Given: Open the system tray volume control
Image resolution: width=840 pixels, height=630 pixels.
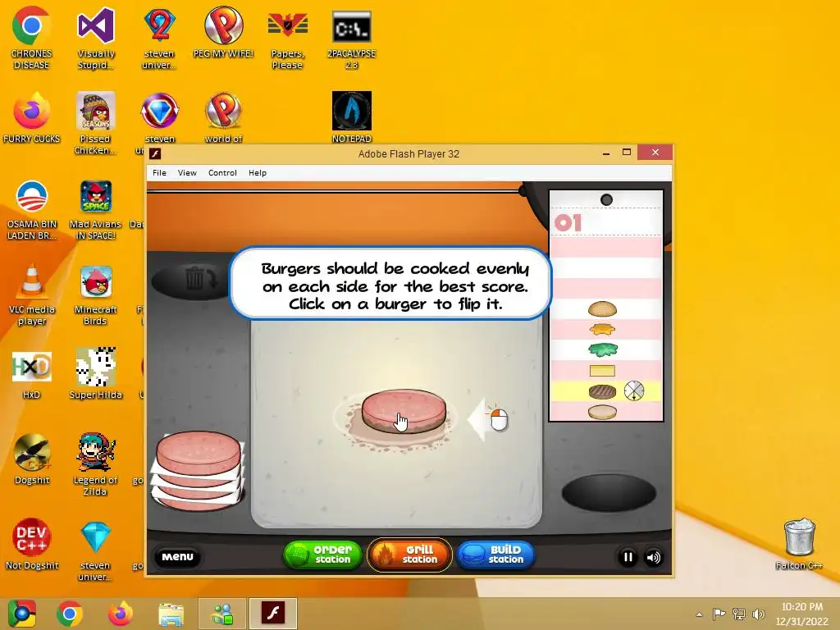Looking at the screenshot, I should click(758, 614).
